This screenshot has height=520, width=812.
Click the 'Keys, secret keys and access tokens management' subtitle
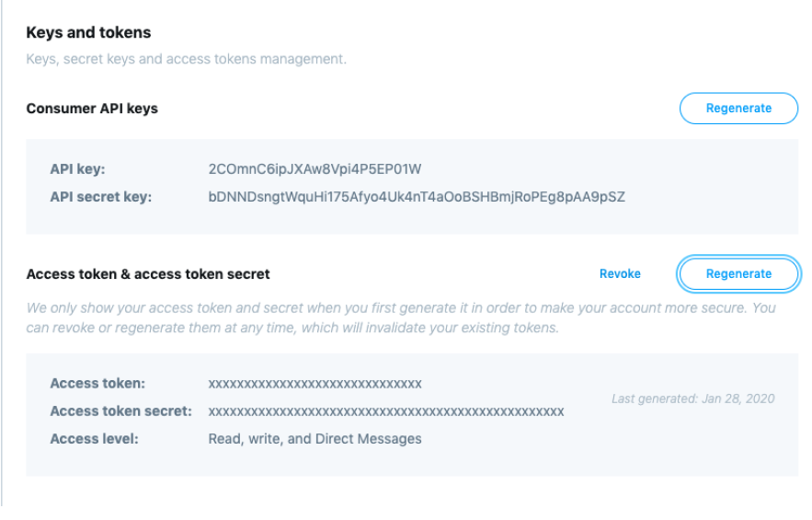[186, 60]
